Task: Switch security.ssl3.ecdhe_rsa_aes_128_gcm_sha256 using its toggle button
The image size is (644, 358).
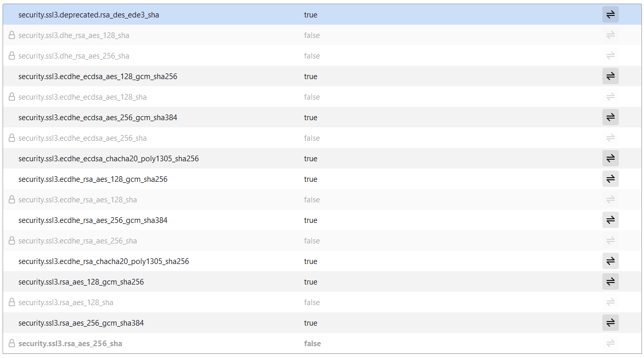Action: click(x=611, y=179)
